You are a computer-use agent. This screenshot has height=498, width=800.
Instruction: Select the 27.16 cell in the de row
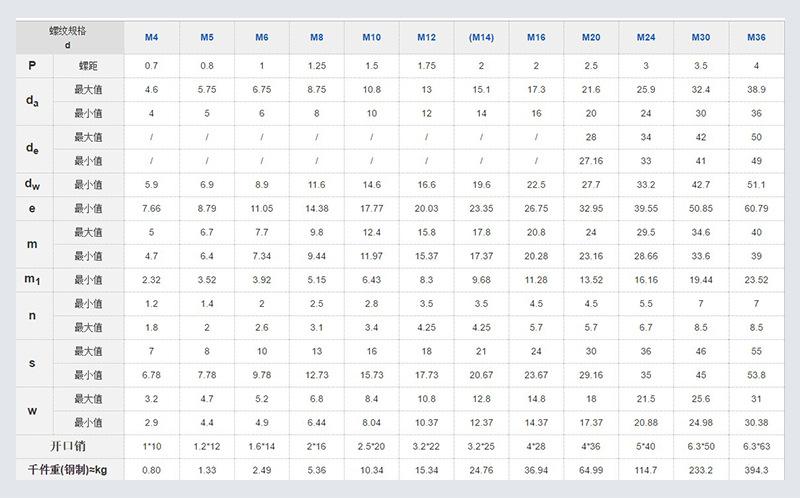click(x=591, y=160)
